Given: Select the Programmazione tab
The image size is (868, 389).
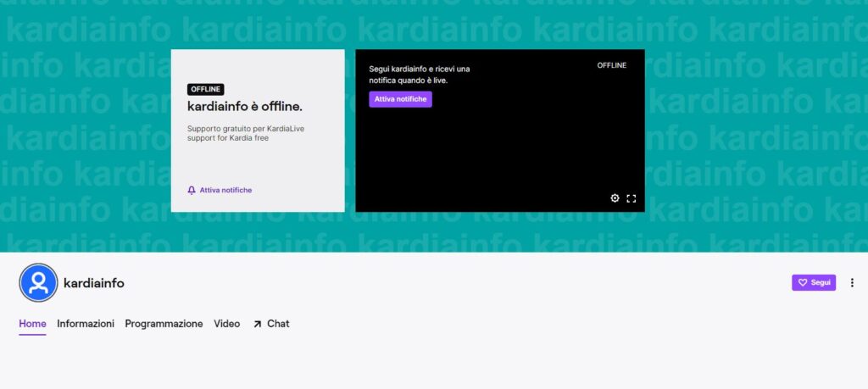Looking at the screenshot, I should [164, 324].
